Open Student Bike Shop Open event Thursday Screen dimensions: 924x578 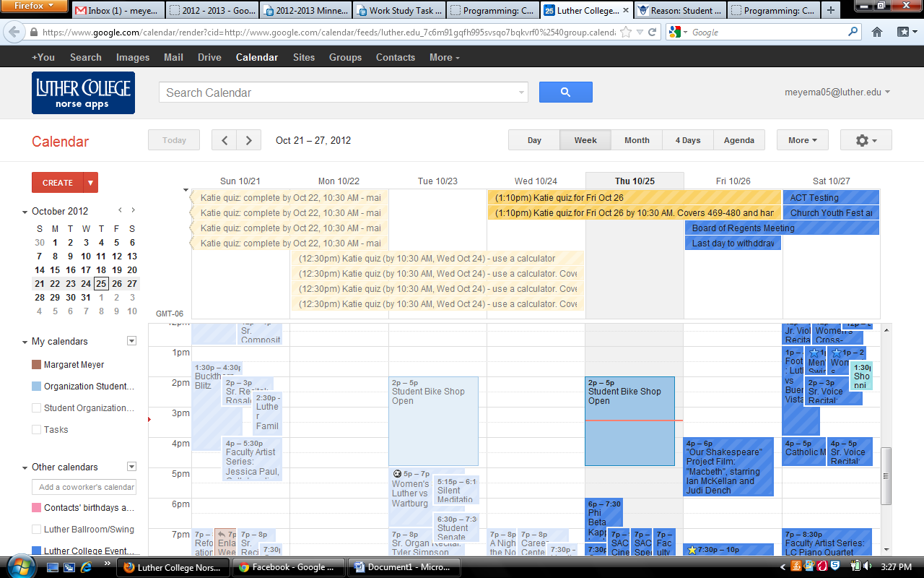click(x=629, y=421)
